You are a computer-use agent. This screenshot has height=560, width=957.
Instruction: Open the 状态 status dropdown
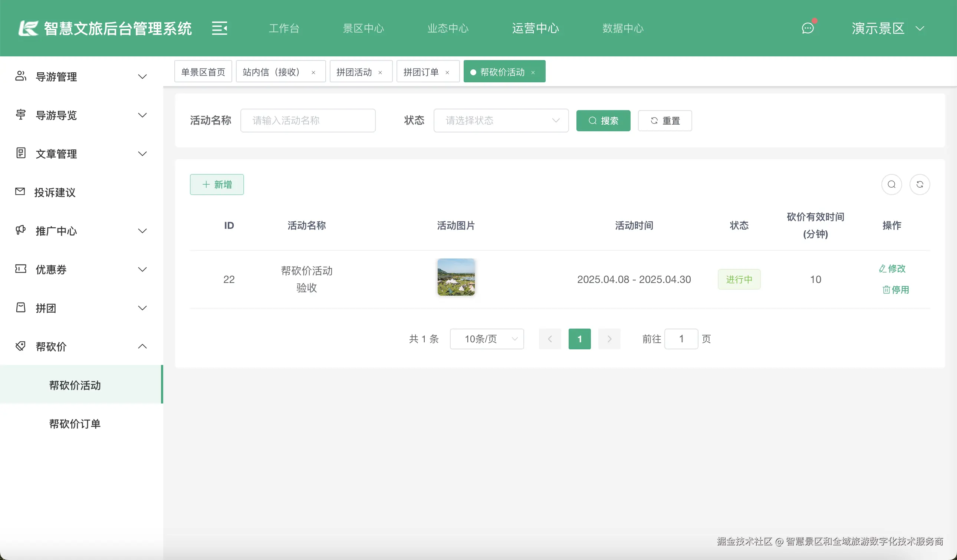500,121
